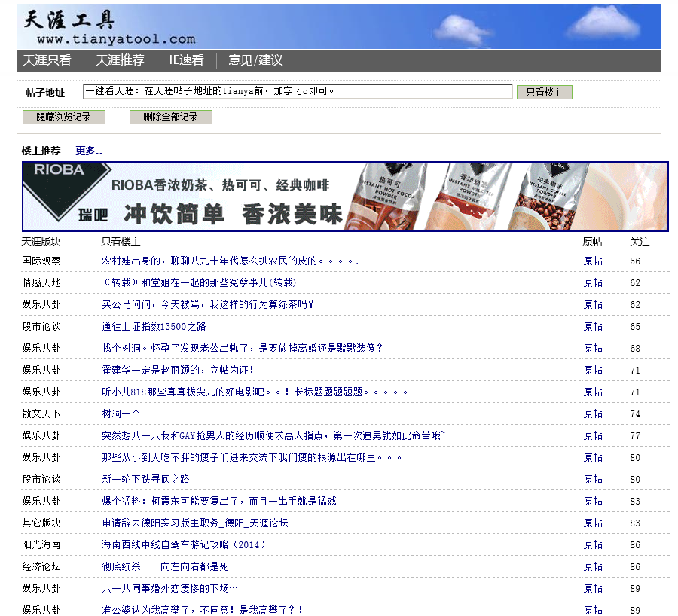Click the 关注 count 74
Viewport: 678px width, 616px height.
click(x=635, y=413)
